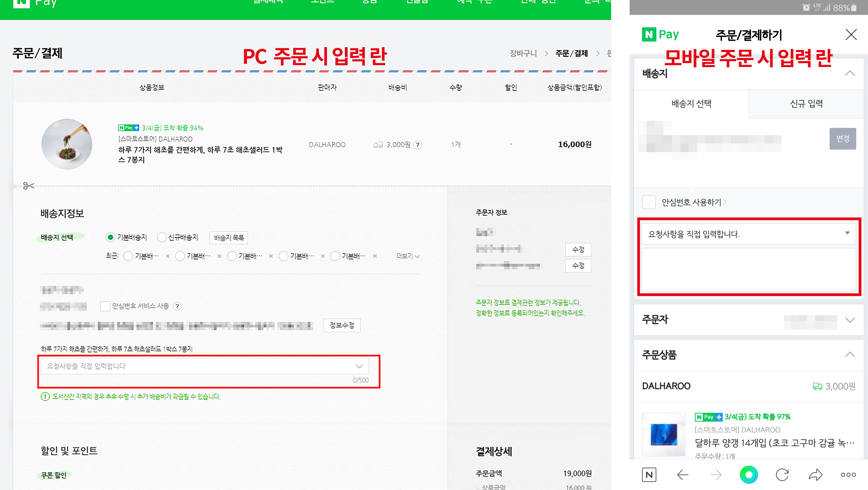
Task: Tap the green circle Naver button
Action: (749, 475)
